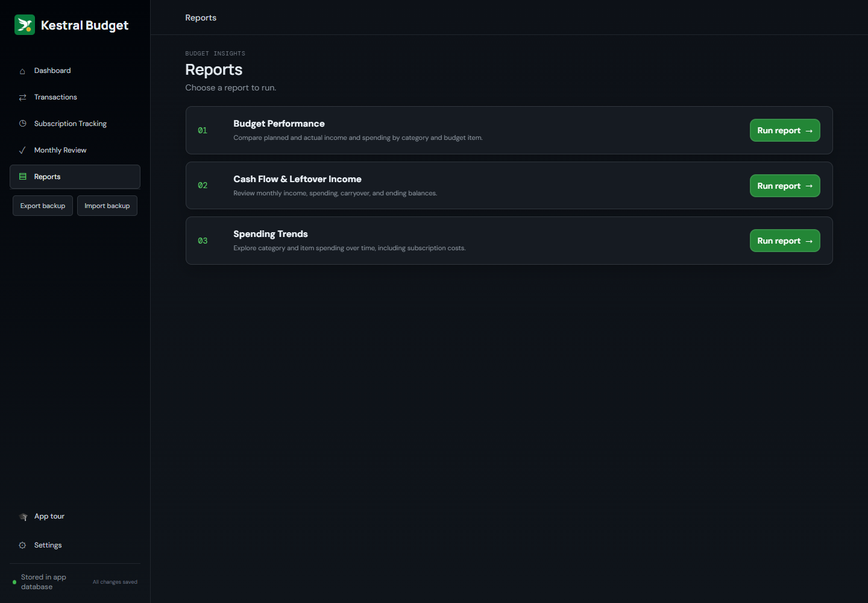Click the App tour graduation cap icon
The height and width of the screenshot is (603, 868).
point(23,517)
